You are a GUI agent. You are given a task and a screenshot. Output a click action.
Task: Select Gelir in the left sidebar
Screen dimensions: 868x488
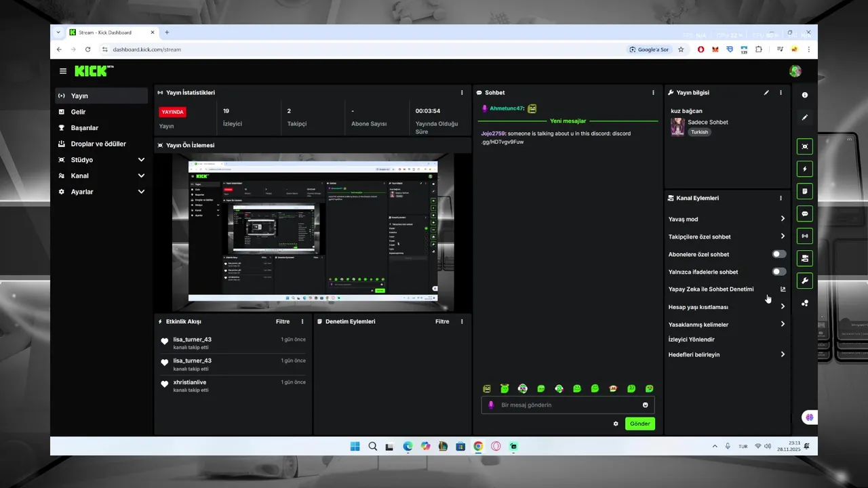pyautogui.click(x=102, y=112)
